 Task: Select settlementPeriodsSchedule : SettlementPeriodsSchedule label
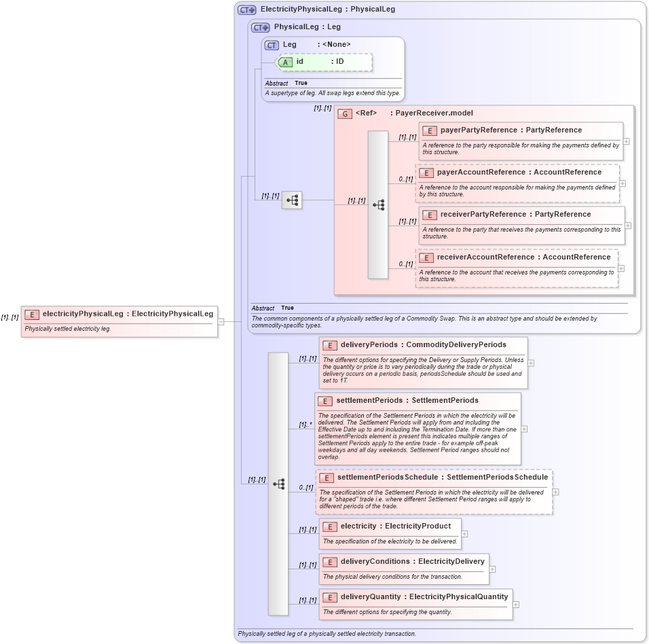tap(443, 477)
